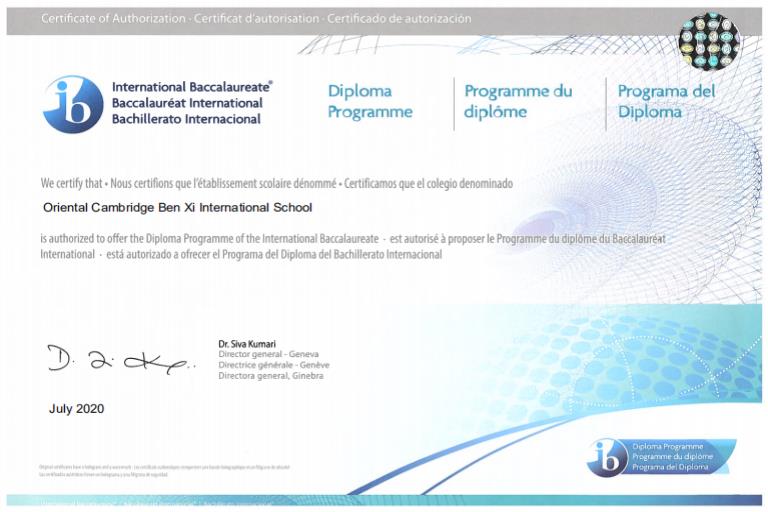Image resolution: width=768 pixels, height=512 pixels.
Task: Click the Dr. Siva Kumari handwritten signature
Action: (x=121, y=360)
